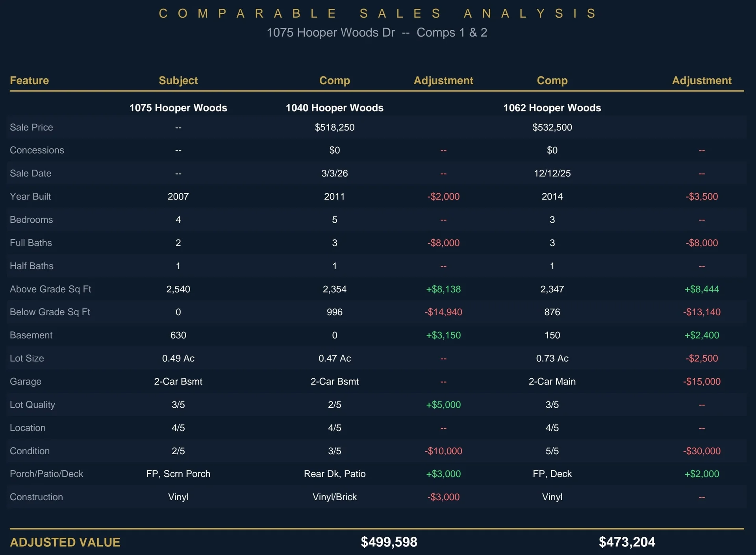The image size is (756, 555).
Task: Click the '-$3,000' construction adjustment
Action: point(443,497)
